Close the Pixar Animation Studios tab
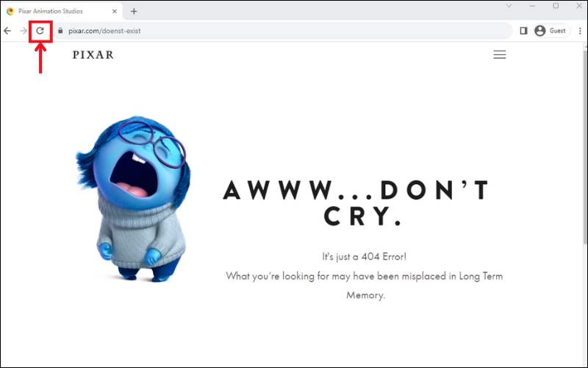 point(114,11)
